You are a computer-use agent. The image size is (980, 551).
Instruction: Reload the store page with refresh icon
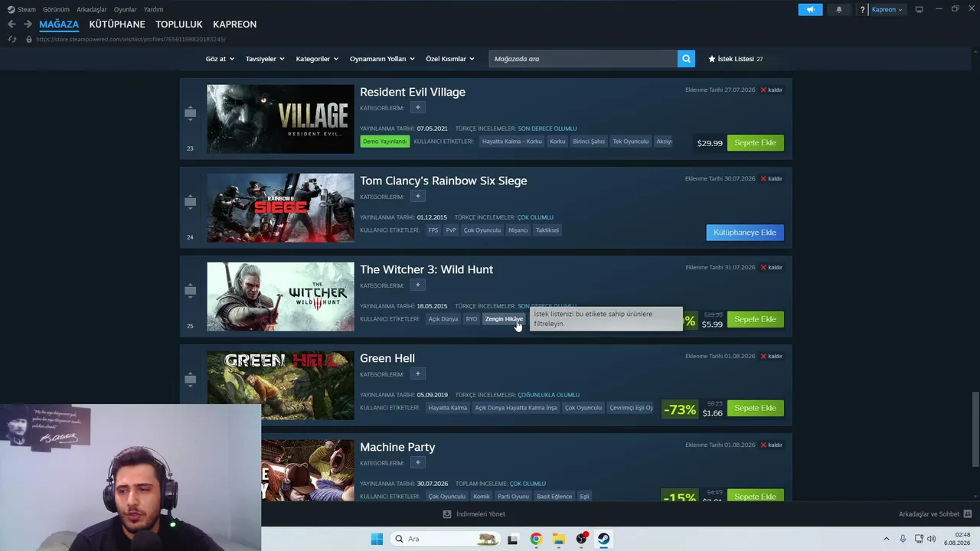(x=11, y=39)
